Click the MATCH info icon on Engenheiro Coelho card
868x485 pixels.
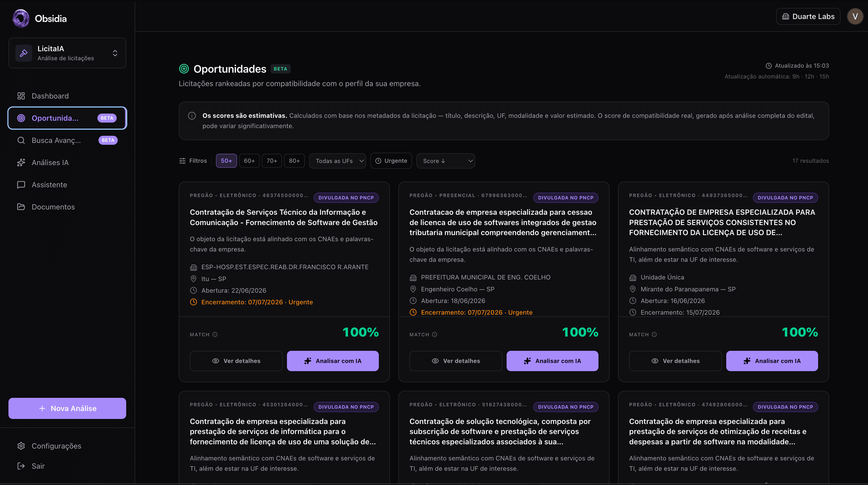click(x=434, y=334)
